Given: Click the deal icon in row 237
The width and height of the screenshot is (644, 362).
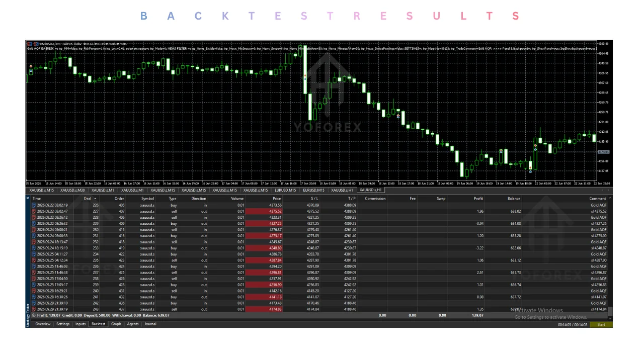Looking at the screenshot, I should coord(34,273).
